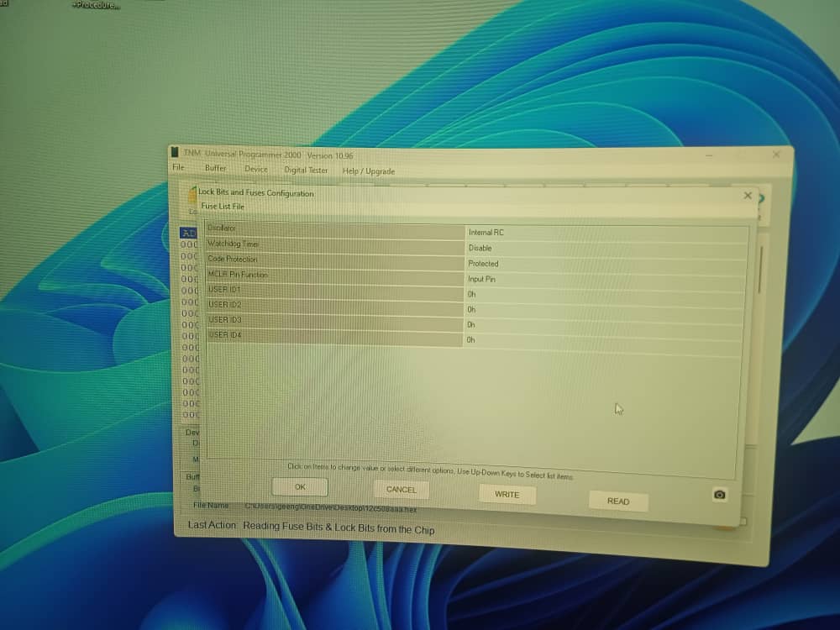This screenshot has width=840, height=630.
Task: Minimize the TNM Universal Programmer window
Action: [x=709, y=155]
